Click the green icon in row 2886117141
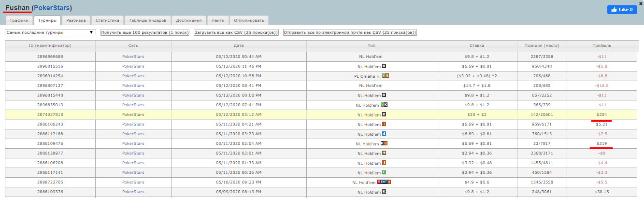Screen dimensions: 644x198 (x=385, y=172)
